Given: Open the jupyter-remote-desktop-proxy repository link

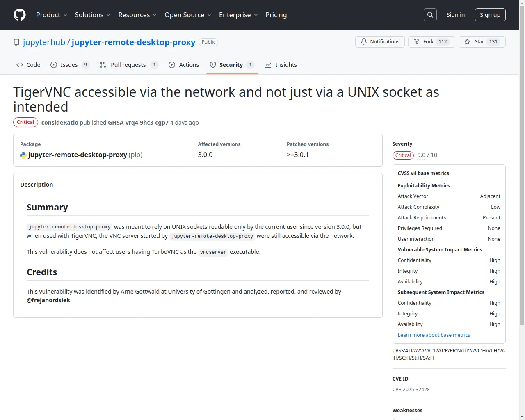Looking at the screenshot, I should point(133,42).
